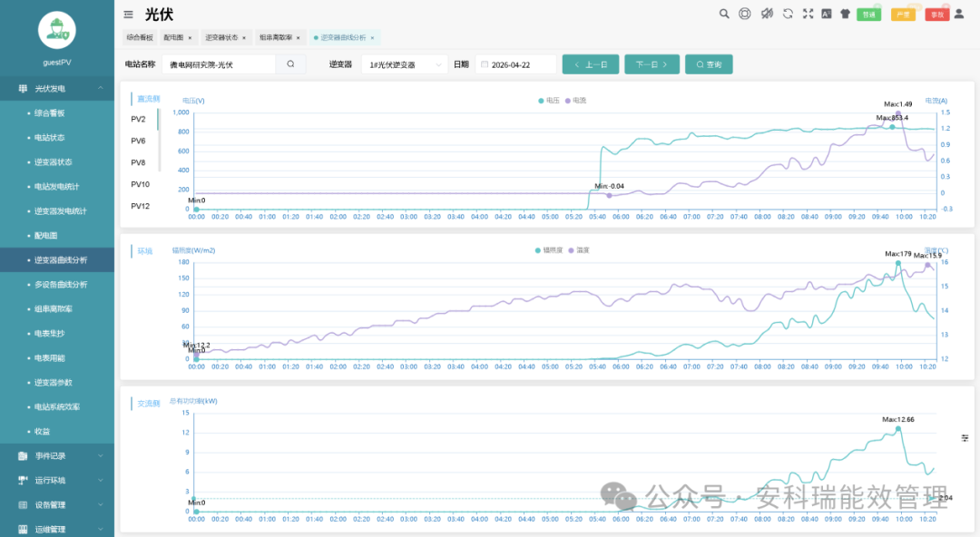Switch to the 配电图 page tab

(x=173, y=37)
